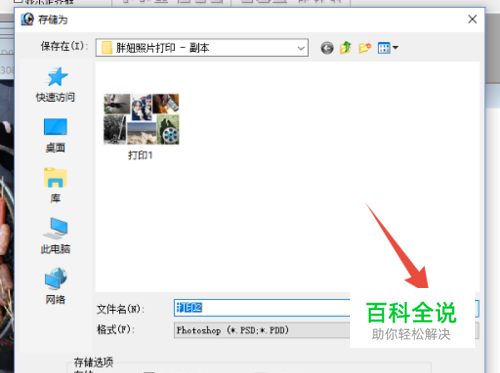Close the Save As (存储为) dialog
500x373 pixels.
(x=472, y=19)
